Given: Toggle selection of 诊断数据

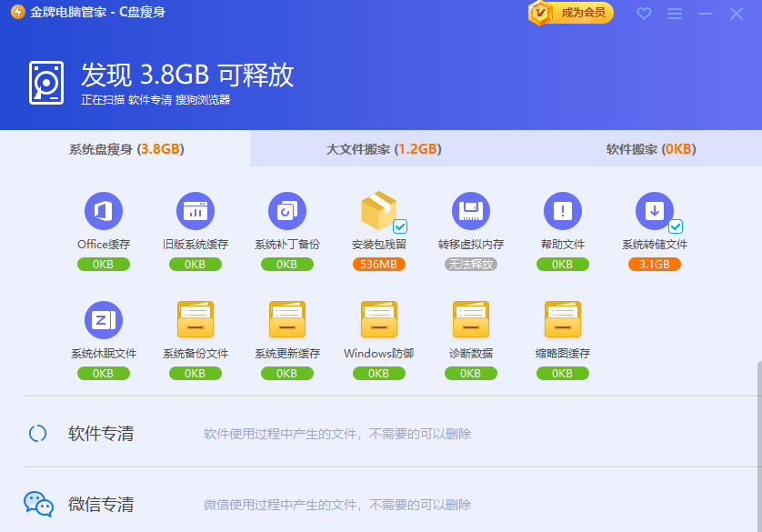Looking at the screenshot, I should pos(470,320).
